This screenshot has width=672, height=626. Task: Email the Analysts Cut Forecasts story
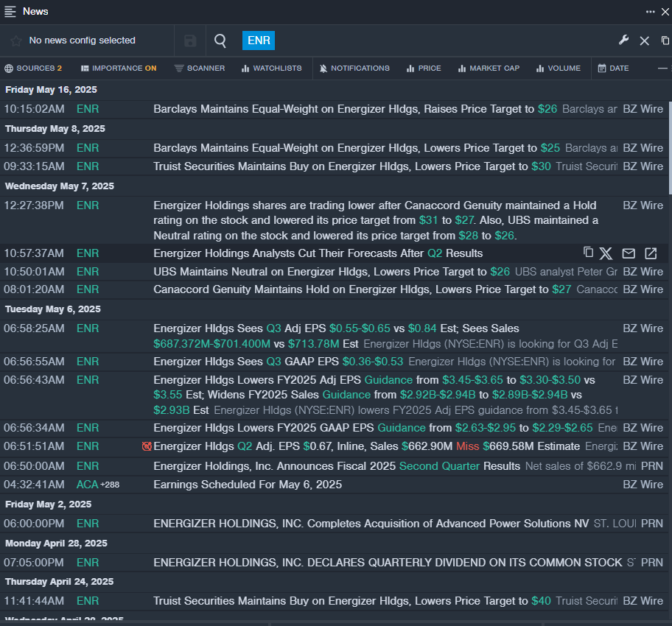click(x=629, y=253)
